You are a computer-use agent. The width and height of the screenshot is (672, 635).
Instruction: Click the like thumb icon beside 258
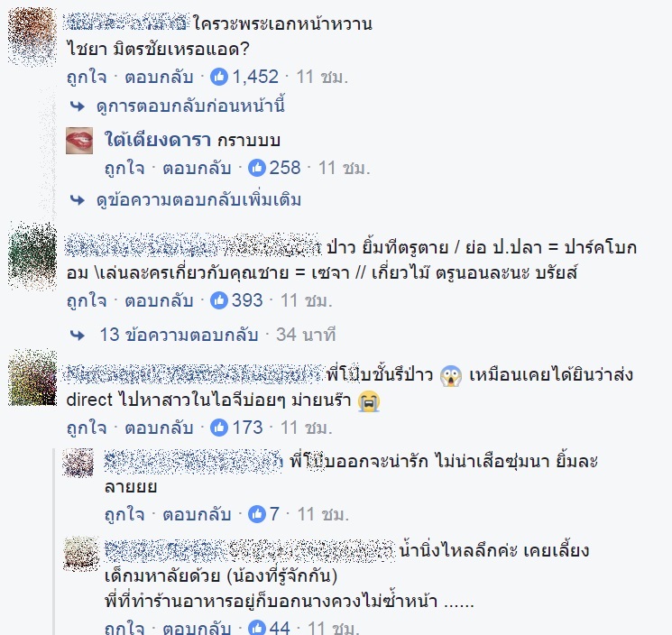click(x=257, y=168)
